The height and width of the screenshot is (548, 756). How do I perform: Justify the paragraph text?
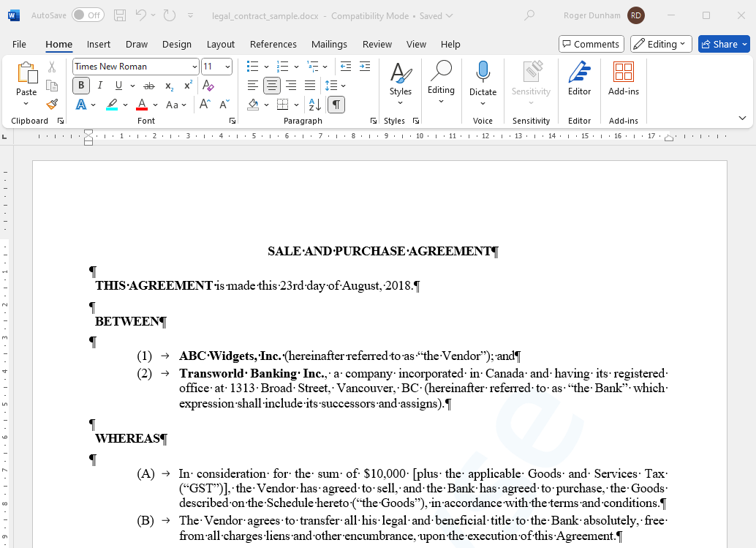[x=310, y=86]
